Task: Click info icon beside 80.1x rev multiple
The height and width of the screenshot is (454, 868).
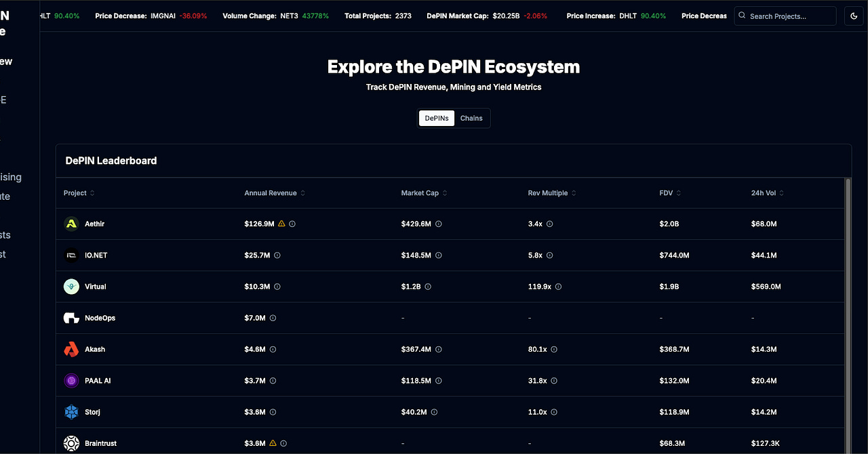Action: click(554, 349)
